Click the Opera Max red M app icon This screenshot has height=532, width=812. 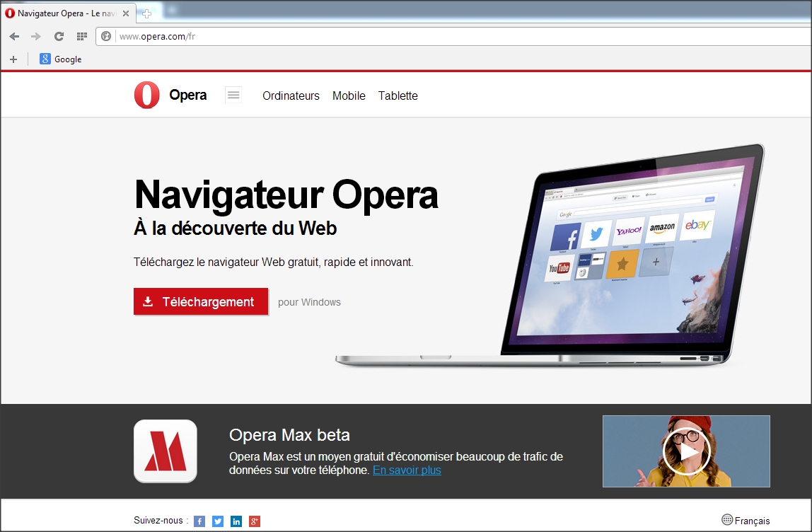click(166, 451)
